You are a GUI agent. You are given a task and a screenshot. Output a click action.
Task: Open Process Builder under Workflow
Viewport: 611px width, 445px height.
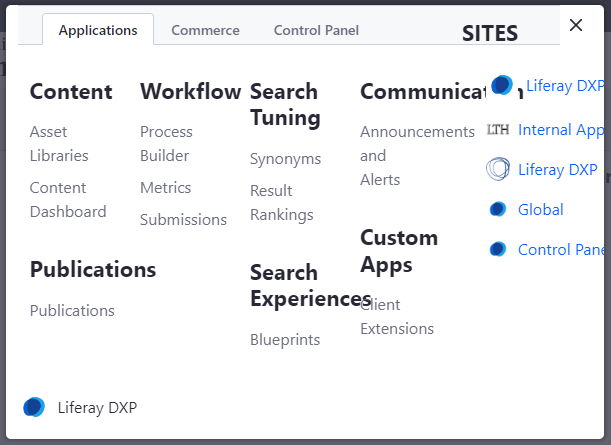click(x=166, y=143)
